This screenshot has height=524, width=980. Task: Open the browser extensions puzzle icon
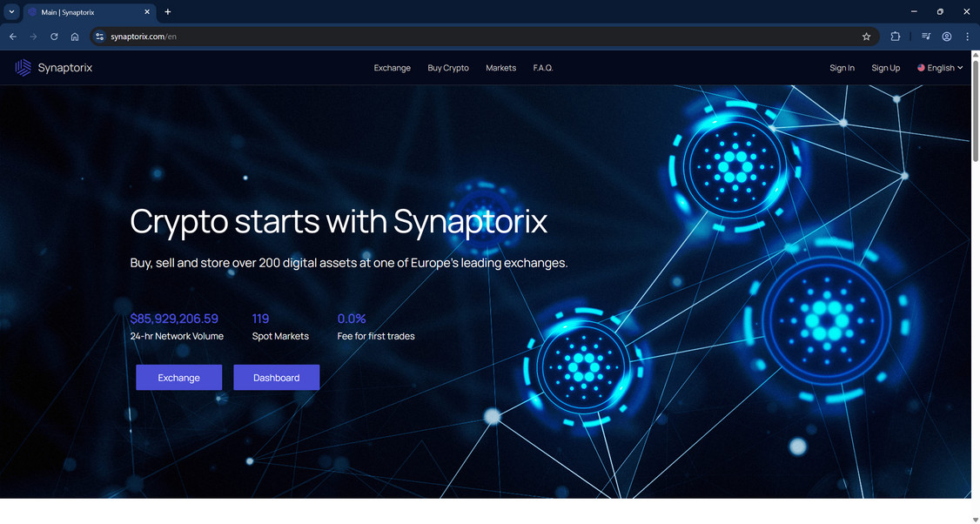click(895, 37)
